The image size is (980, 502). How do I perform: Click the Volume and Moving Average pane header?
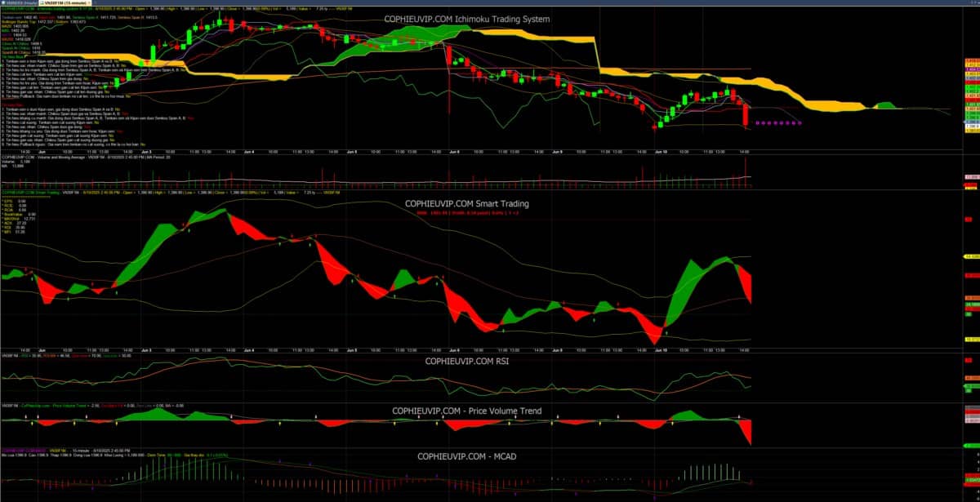coord(49,158)
